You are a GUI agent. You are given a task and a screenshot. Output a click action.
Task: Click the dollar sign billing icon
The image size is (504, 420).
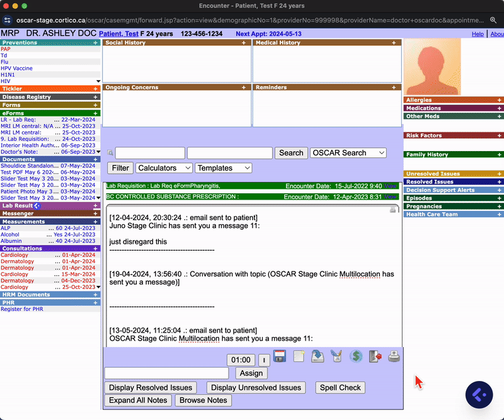coord(356,356)
